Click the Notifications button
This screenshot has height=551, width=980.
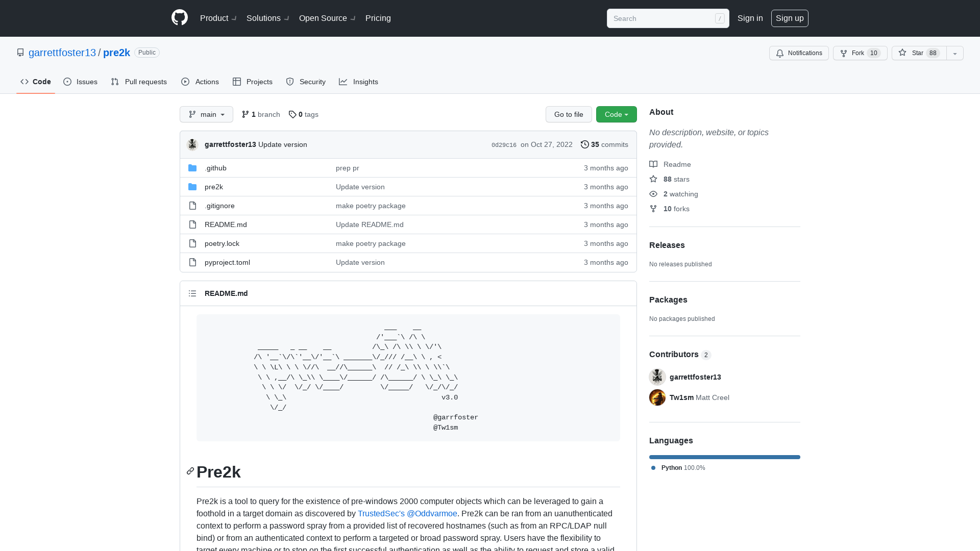(x=799, y=53)
